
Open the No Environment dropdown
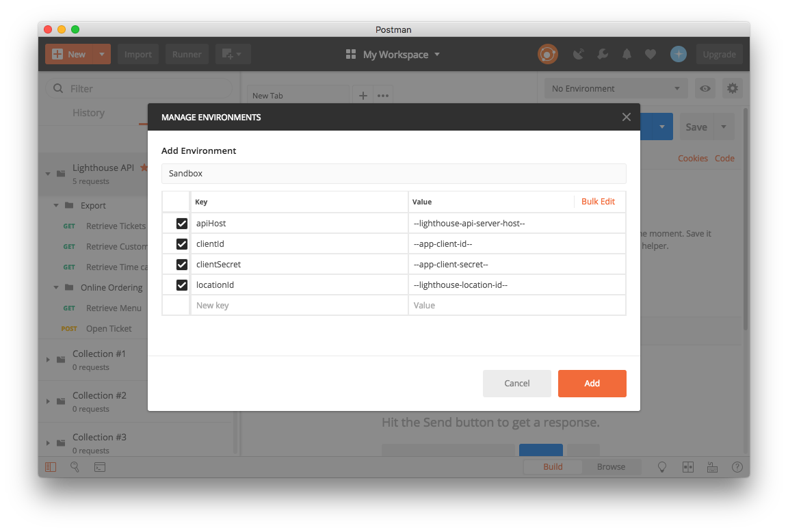click(x=616, y=88)
